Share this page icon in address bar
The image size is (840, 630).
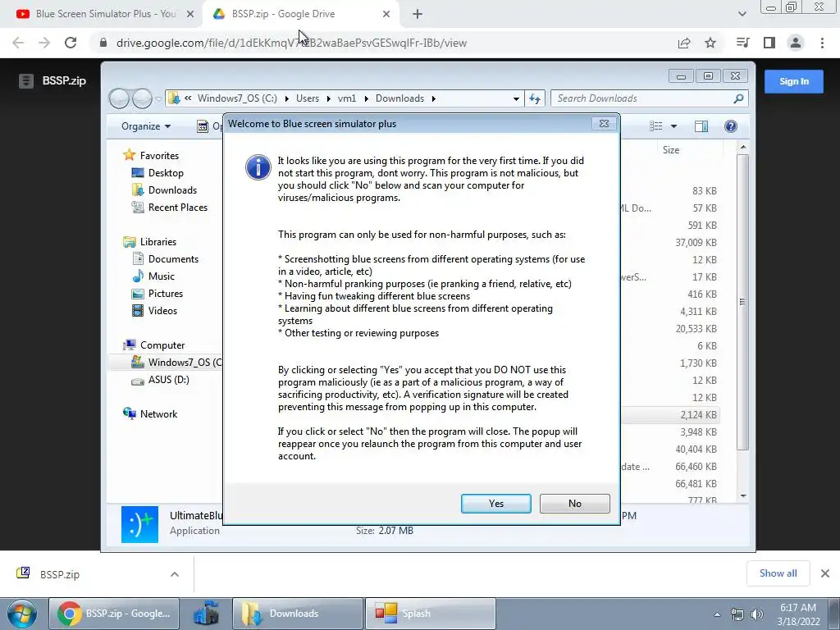click(684, 43)
